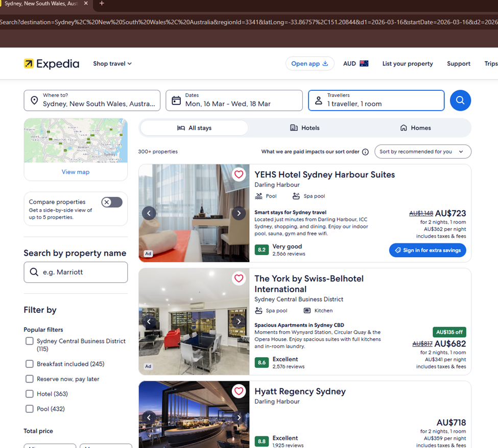The image size is (498, 448).
Task: Show previous photo of Hyatt Regency
Action: coord(149,418)
